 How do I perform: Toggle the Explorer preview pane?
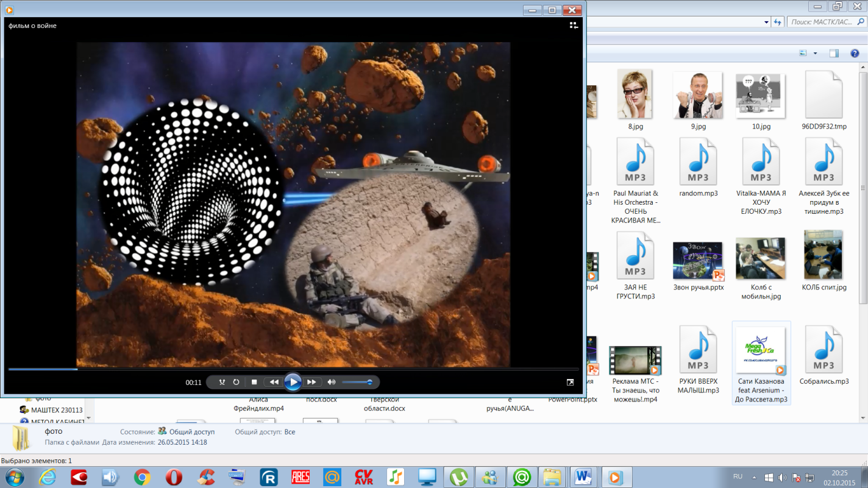(x=834, y=54)
